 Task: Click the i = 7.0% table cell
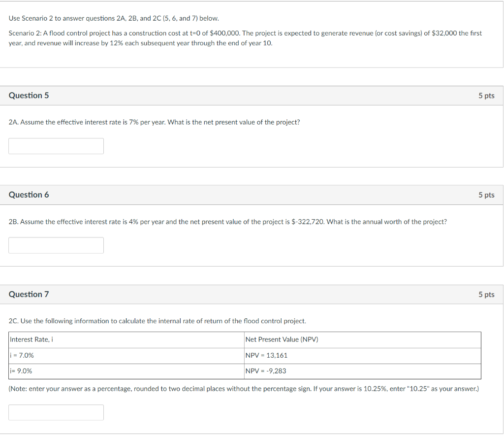(23, 355)
